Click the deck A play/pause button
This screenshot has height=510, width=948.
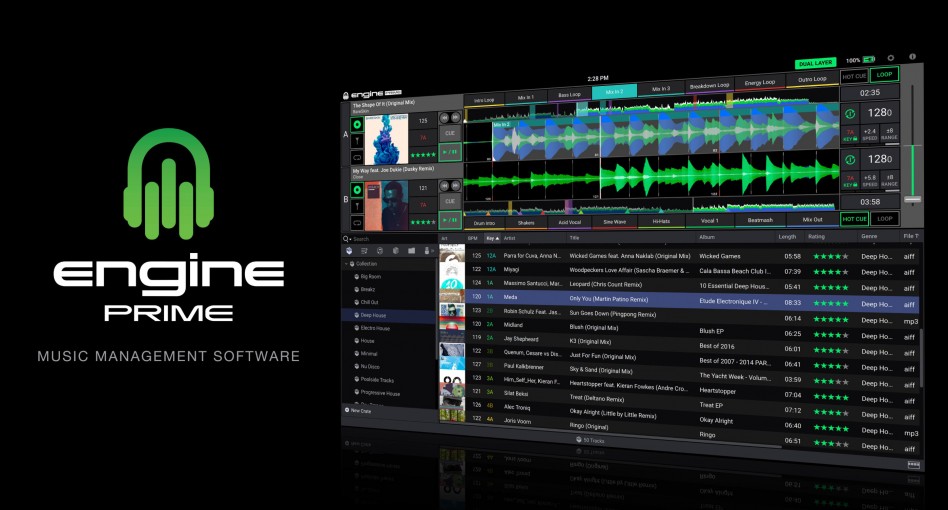(x=450, y=152)
